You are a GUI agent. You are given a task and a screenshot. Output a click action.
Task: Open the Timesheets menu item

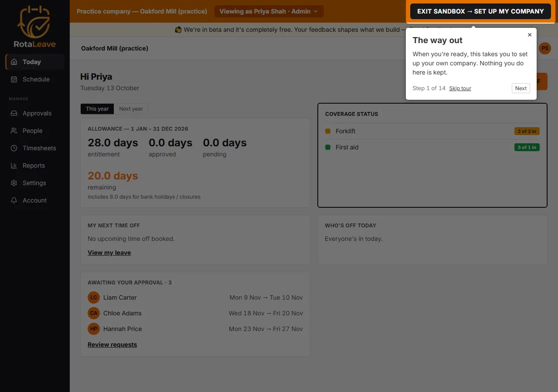[x=35, y=148]
